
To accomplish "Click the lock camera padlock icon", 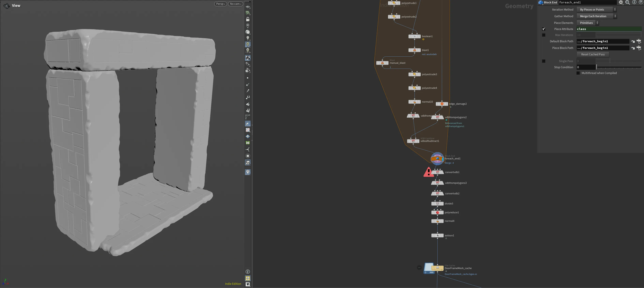I will 248,19.
